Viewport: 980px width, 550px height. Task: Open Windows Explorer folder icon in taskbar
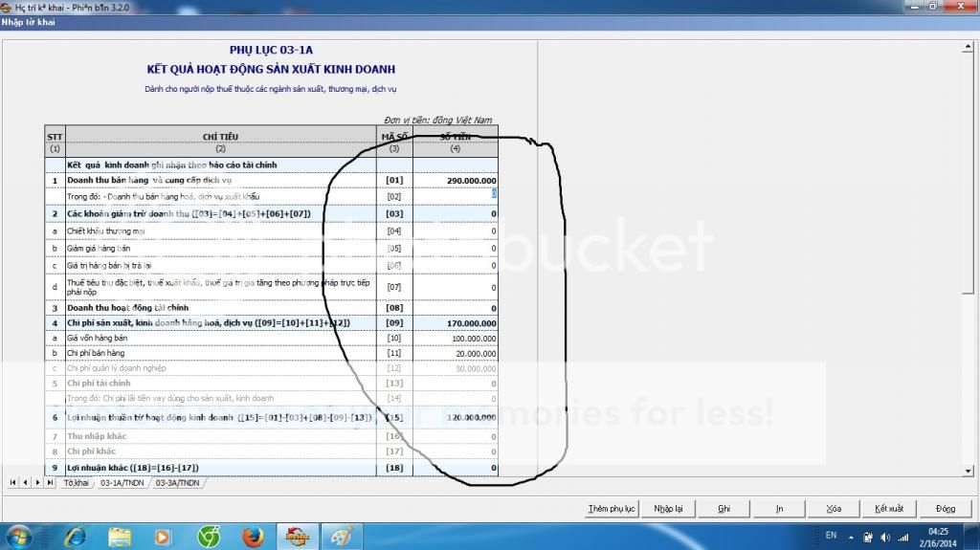pos(121,537)
